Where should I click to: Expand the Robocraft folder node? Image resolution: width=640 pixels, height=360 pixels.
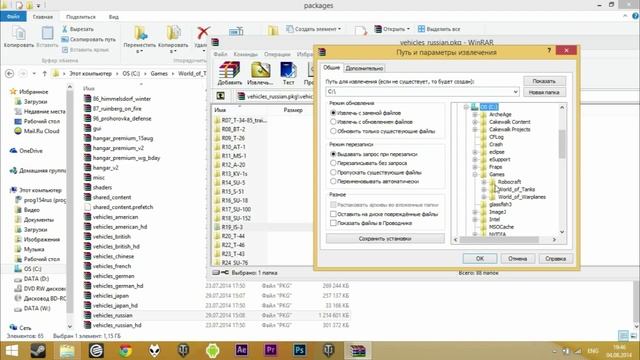[484, 182]
